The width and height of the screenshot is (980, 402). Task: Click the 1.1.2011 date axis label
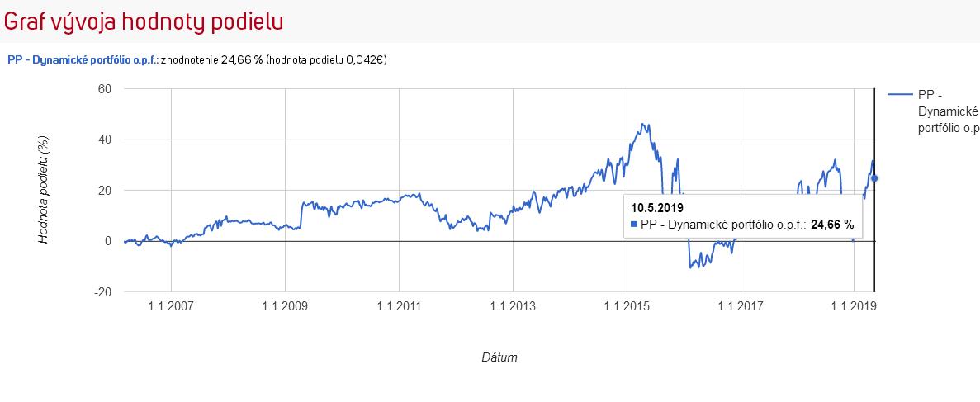(399, 306)
